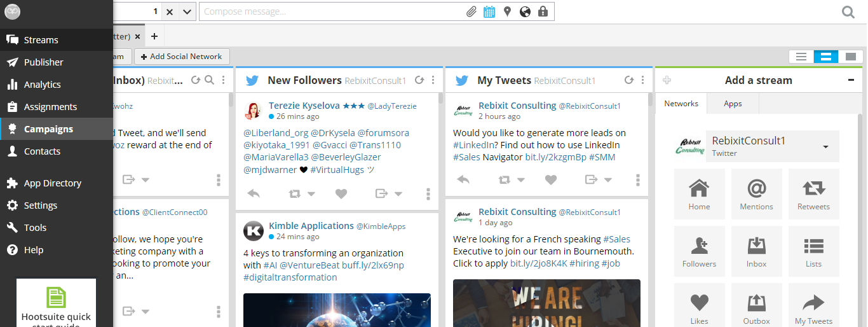868x327 pixels.
Task: Open the scheduling calendar icon
Action: 489,11
